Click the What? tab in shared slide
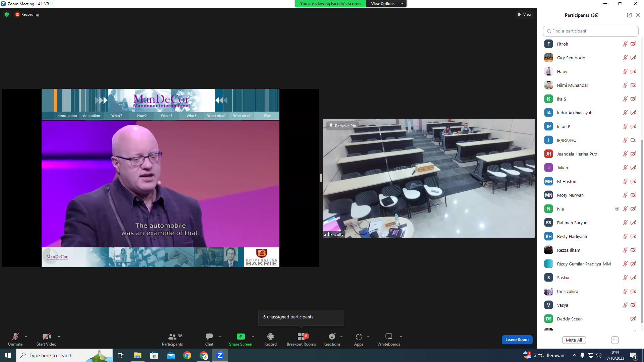This screenshot has width=644, height=362. [117, 116]
